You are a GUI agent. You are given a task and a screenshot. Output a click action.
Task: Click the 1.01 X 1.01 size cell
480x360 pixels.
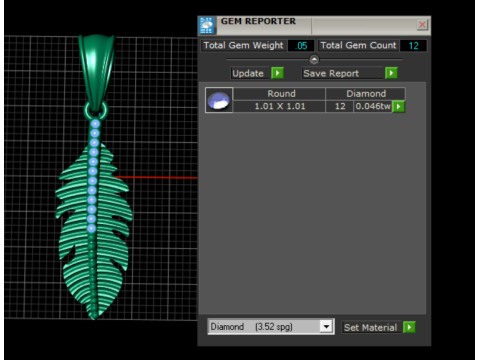point(279,106)
